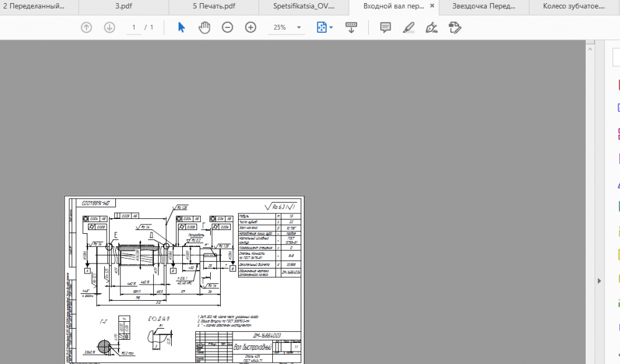Open the fit page options dropdown
This screenshot has height=364, width=620.
coord(325,27)
